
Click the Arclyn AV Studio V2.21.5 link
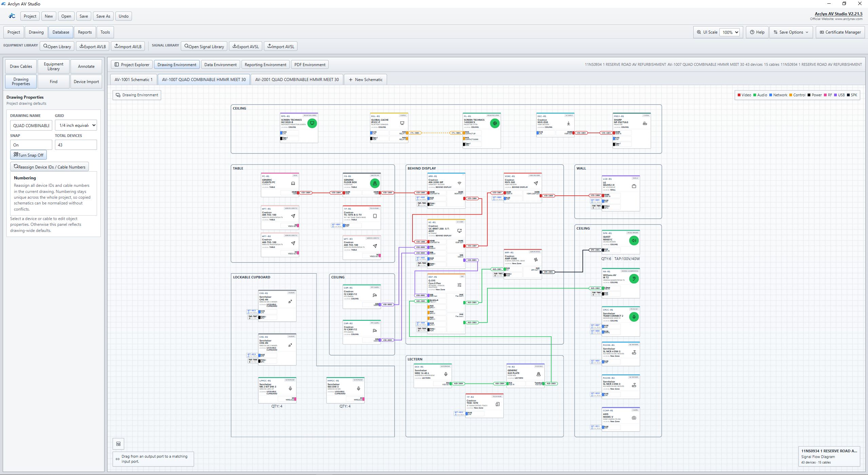(838, 14)
